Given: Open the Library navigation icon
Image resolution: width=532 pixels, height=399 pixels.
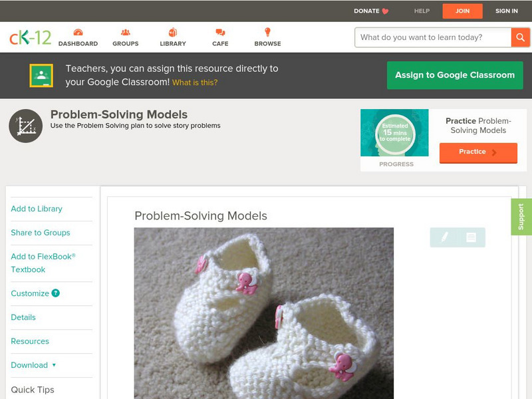Looking at the screenshot, I should pos(173,33).
